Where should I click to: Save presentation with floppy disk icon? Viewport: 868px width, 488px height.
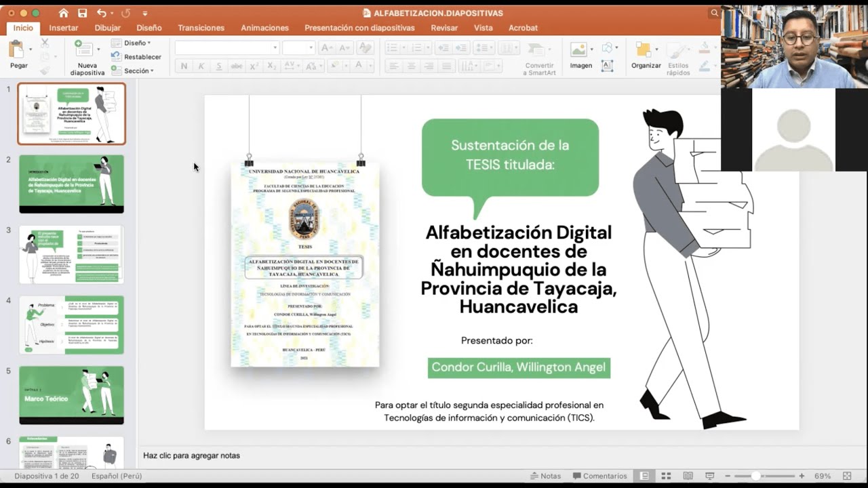[x=82, y=13]
